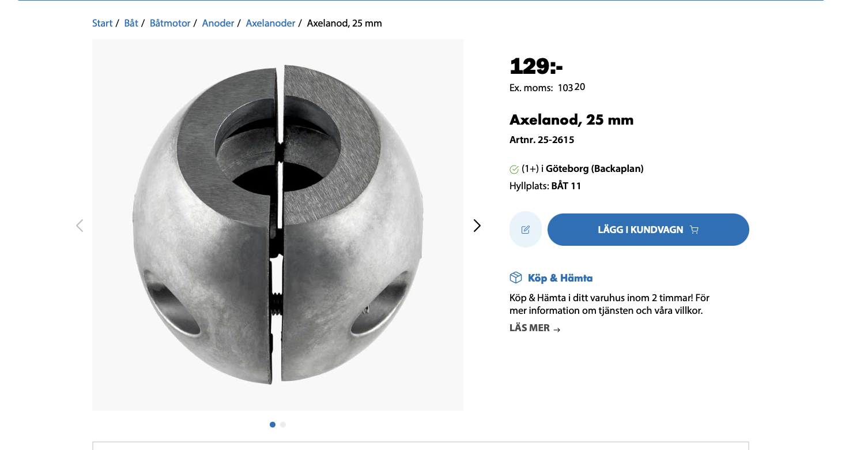
Task: Click the Köp & Hämta box icon
Action: coord(516,278)
